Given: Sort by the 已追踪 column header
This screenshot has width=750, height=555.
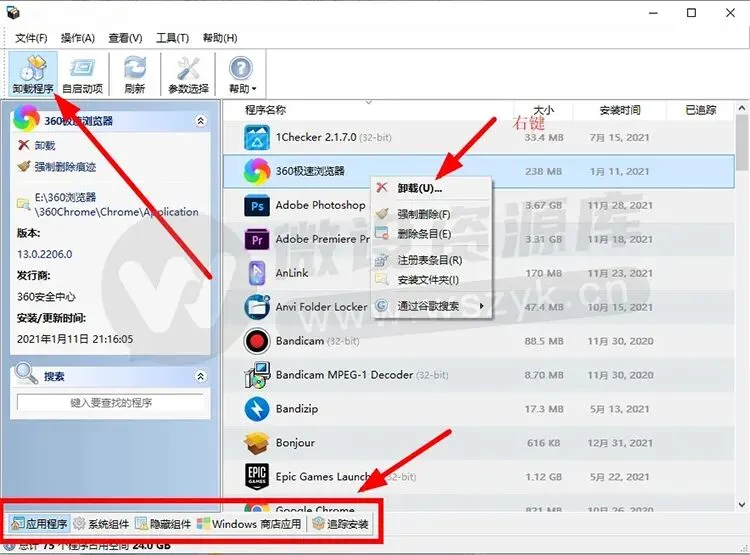Looking at the screenshot, I should pos(700,110).
